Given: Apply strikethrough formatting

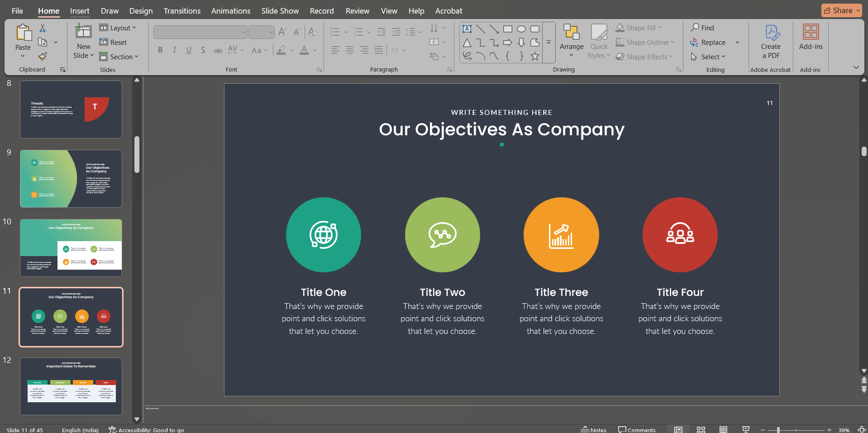Looking at the screenshot, I should click(218, 50).
